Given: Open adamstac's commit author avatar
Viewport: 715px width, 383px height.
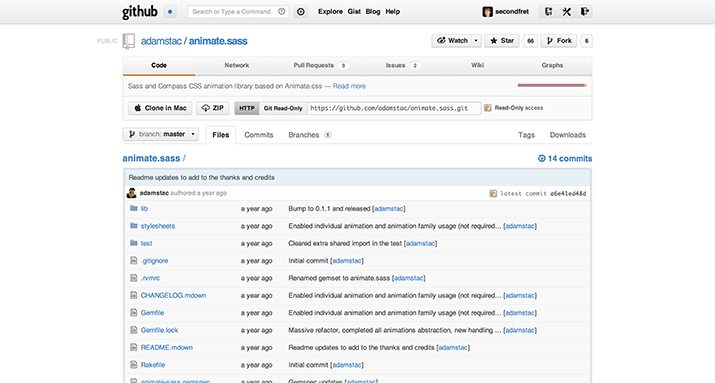Looking at the screenshot, I should click(x=131, y=193).
